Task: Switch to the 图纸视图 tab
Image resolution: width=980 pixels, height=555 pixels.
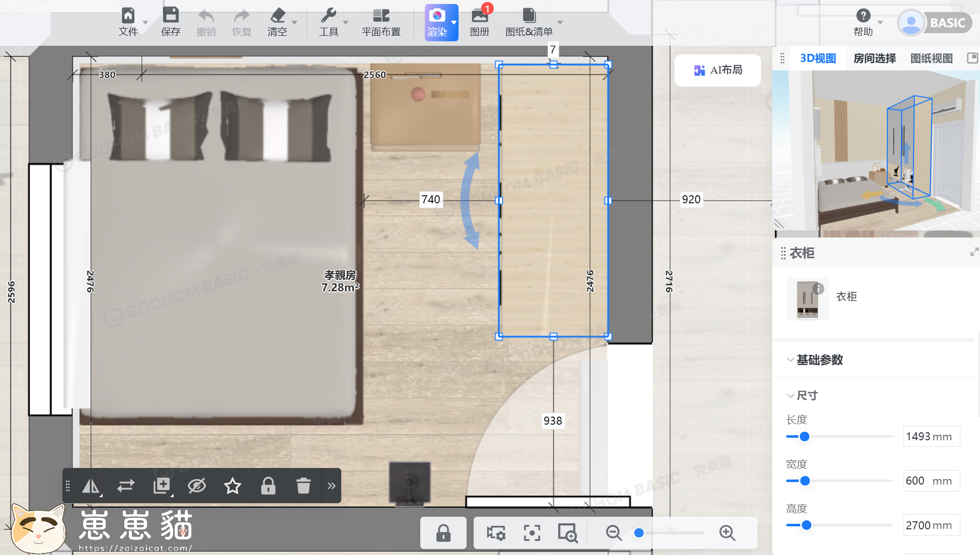Action: pyautogui.click(x=932, y=58)
